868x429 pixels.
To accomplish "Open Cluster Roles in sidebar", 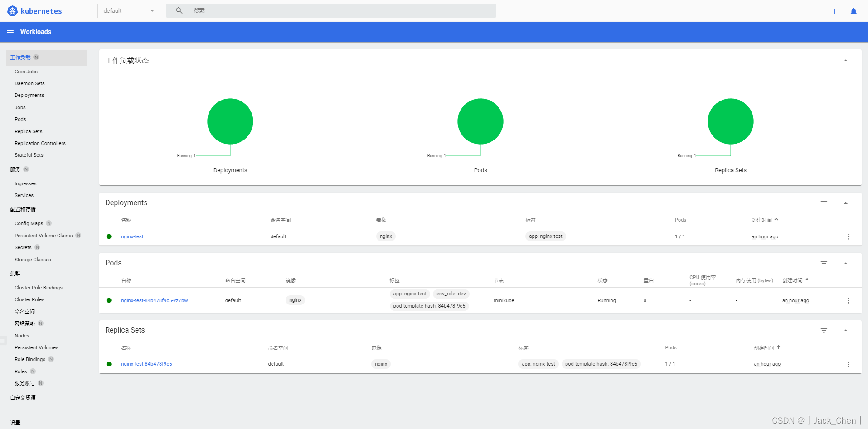I will (x=29, y=299).
